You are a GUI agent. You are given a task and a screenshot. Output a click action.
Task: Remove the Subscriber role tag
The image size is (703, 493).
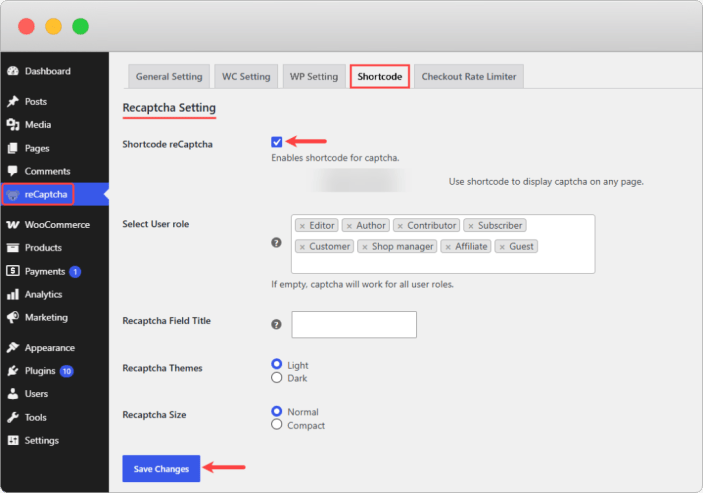pyautogui.click(x=471, y=226)
